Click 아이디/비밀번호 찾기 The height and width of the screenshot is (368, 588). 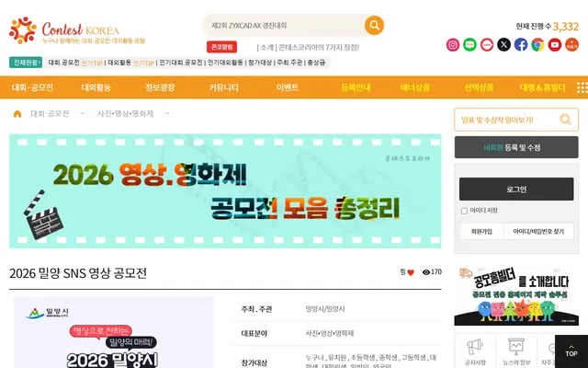click(538, 232)
